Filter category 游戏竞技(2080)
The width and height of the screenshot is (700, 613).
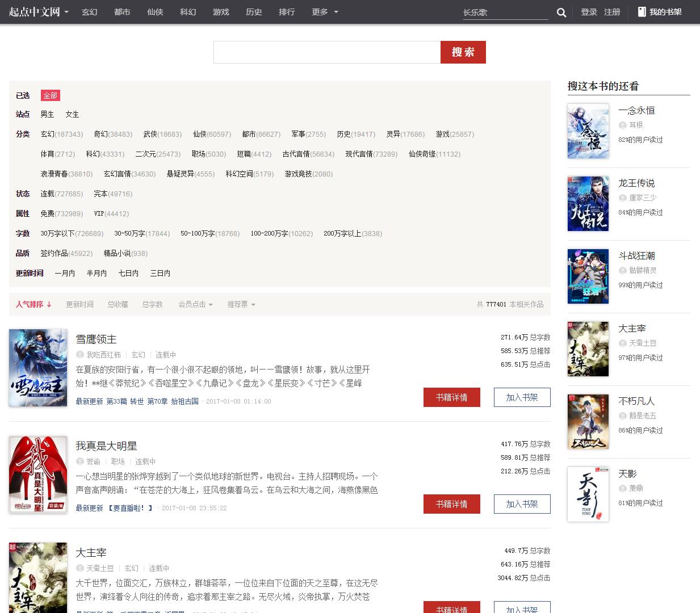coord(309,174)
